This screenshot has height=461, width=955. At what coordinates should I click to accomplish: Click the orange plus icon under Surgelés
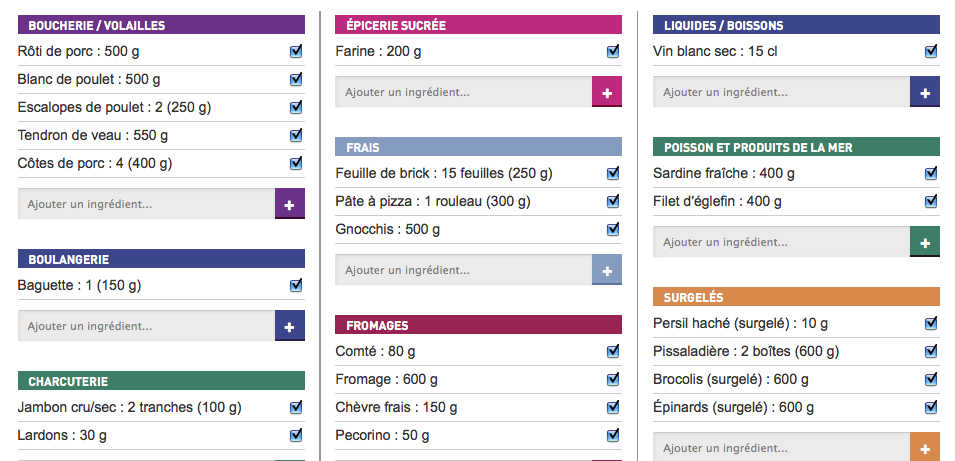click(925, 448)
